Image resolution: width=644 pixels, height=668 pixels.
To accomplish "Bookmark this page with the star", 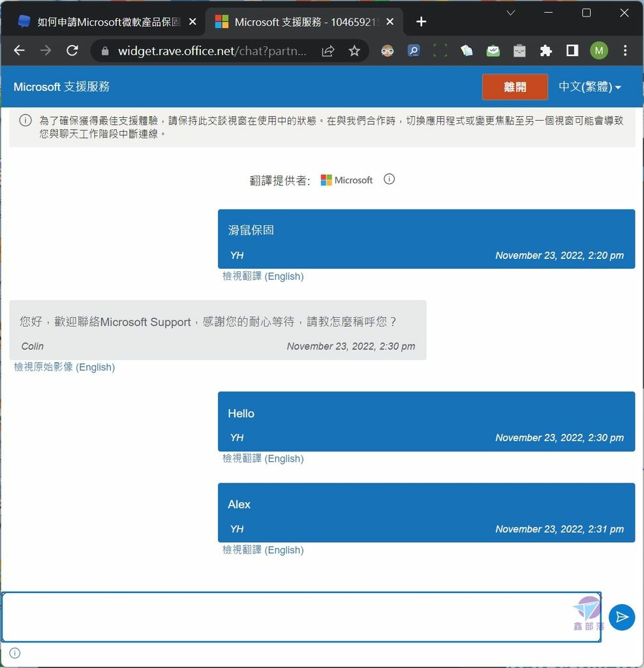I will point(354,51).
